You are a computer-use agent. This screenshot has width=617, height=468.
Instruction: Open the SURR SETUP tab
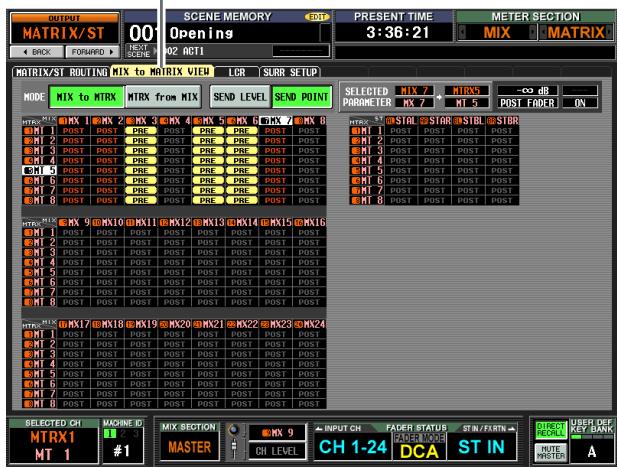pos(290,72)
